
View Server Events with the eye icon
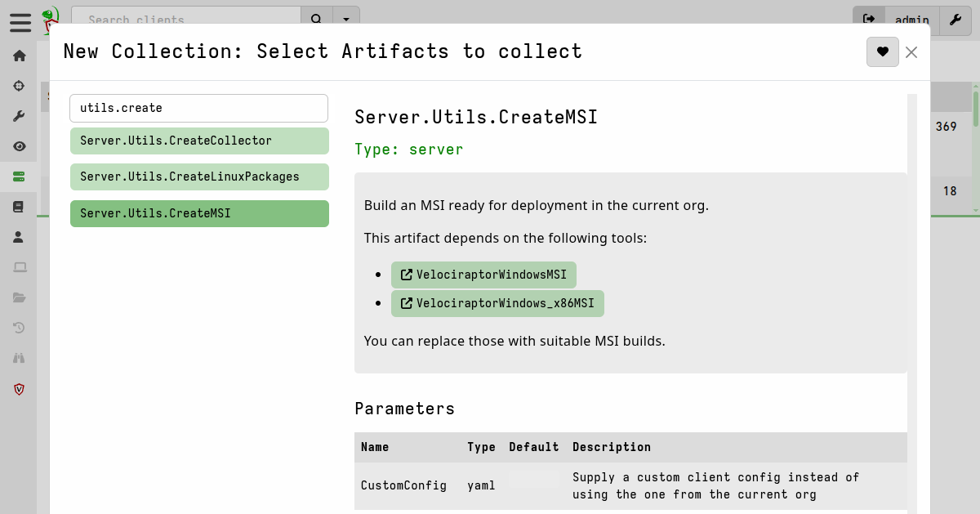coord(19,145)
